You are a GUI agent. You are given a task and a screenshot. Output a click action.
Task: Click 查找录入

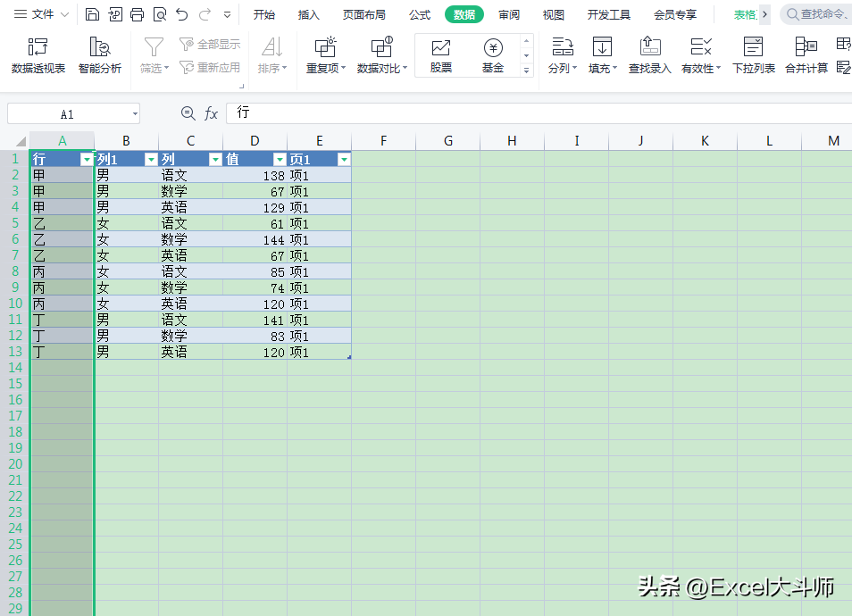650,54
